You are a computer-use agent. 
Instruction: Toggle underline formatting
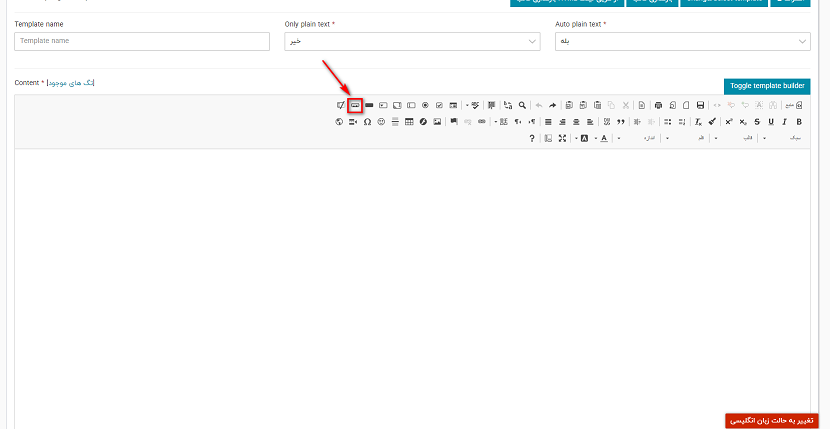(771, 122)
